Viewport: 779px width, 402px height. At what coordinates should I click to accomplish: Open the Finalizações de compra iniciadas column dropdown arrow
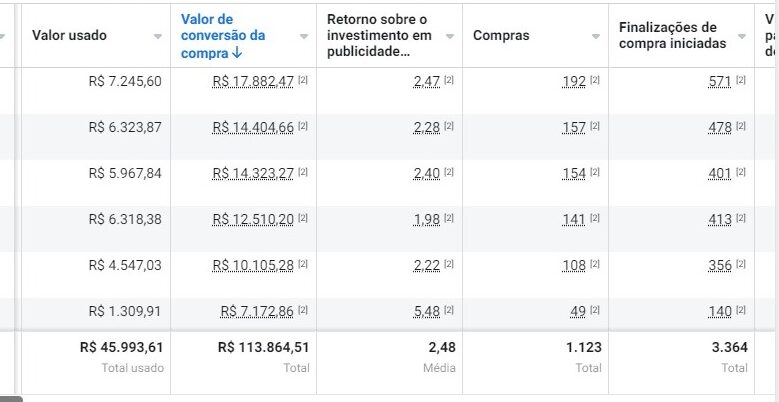741,36
